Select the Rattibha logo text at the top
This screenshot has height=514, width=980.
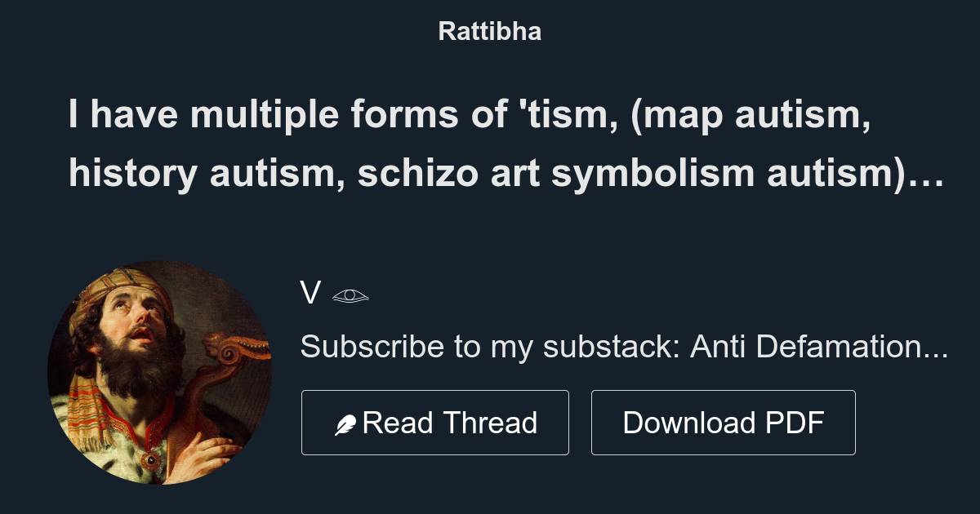click(489, 31)
